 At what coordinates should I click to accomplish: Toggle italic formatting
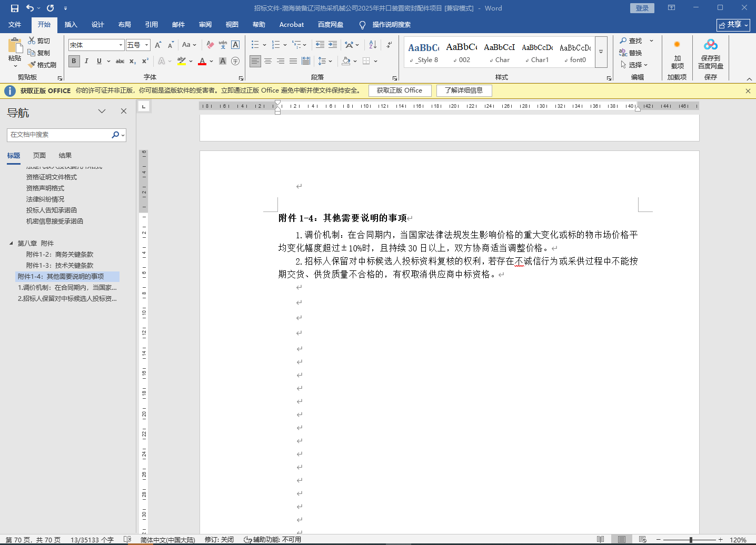point(86,61)
